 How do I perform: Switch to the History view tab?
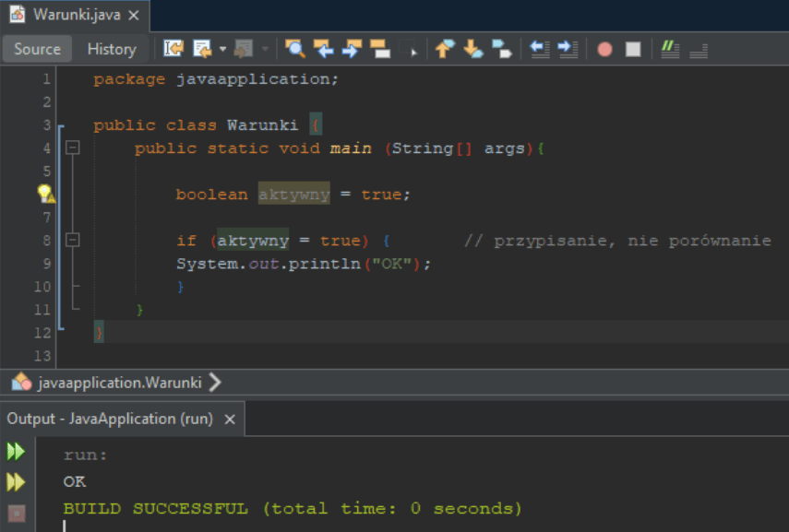coord(112,49)
